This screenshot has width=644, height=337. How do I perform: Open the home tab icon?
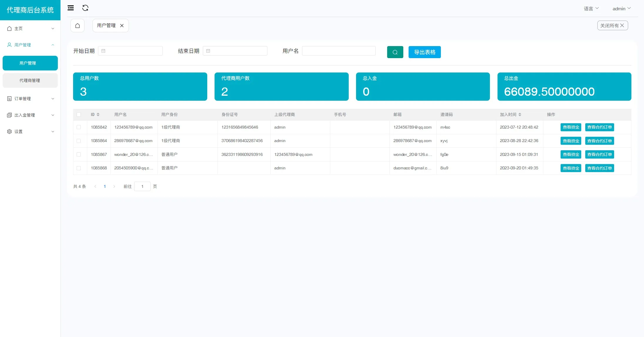pos(77,26)
